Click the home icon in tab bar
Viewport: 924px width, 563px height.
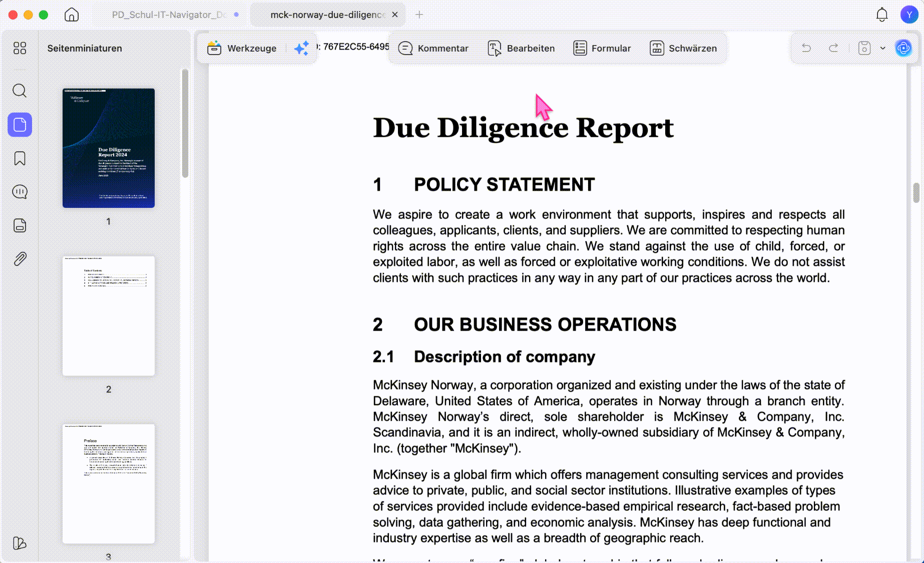(72, 15)
